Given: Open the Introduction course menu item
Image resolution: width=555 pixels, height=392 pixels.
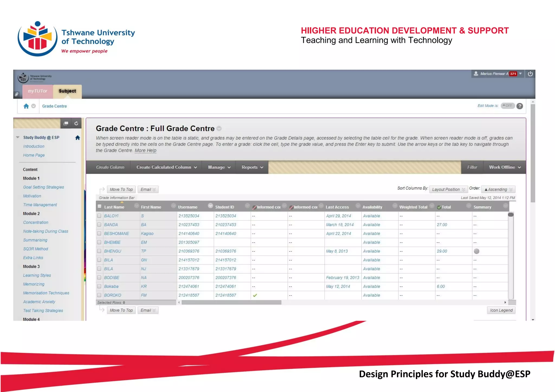Looking at the screenshot, I should (34, 146).
